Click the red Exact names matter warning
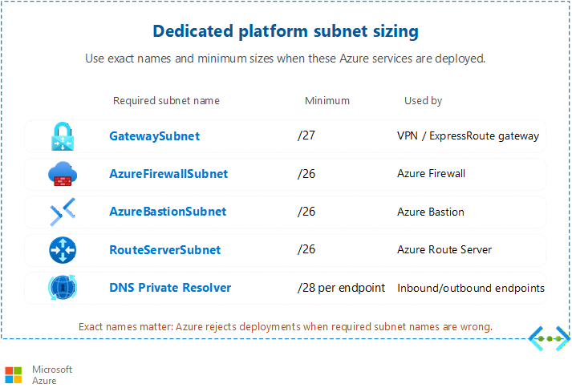572x392 pixels. click(286, 326)
